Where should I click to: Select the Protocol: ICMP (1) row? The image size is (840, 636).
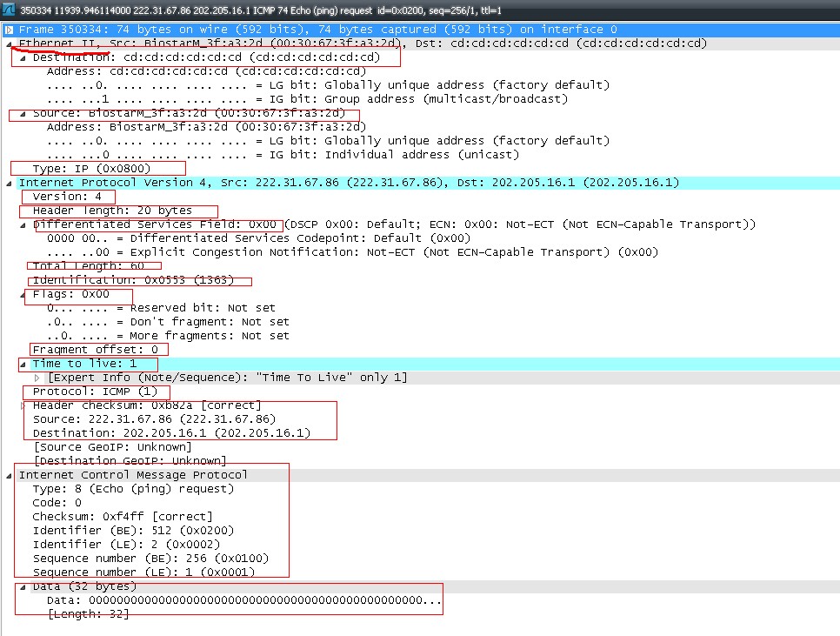point(96,391)
